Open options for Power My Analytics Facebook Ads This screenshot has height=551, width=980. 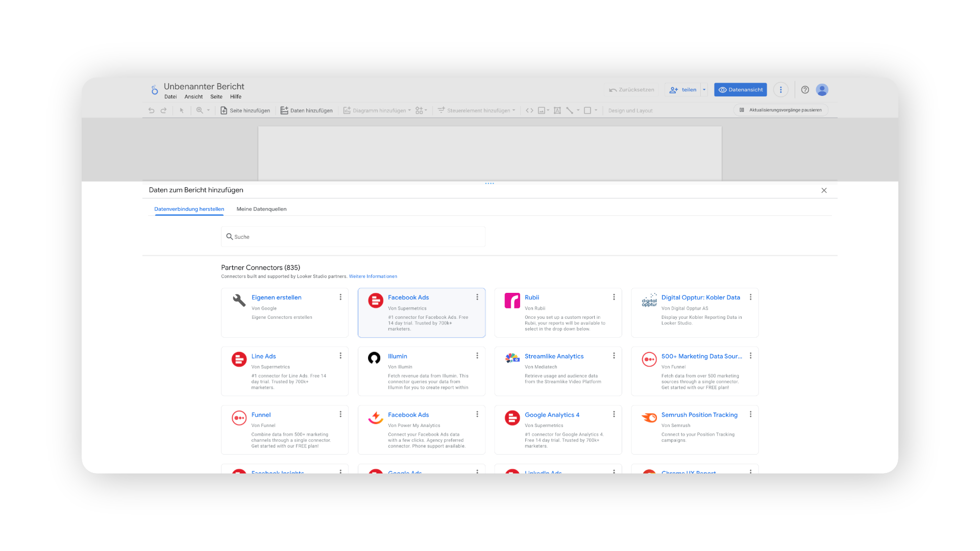coord(477,414)
